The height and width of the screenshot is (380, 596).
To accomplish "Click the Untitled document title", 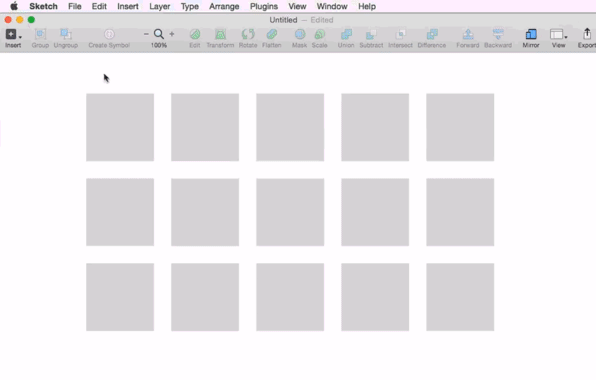I will [x=283, y=20].
